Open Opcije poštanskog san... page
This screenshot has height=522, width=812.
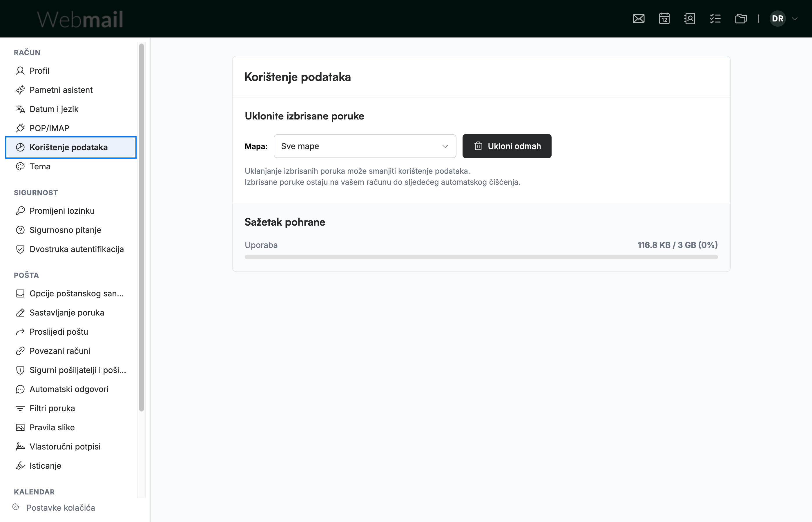pos(71,293)
